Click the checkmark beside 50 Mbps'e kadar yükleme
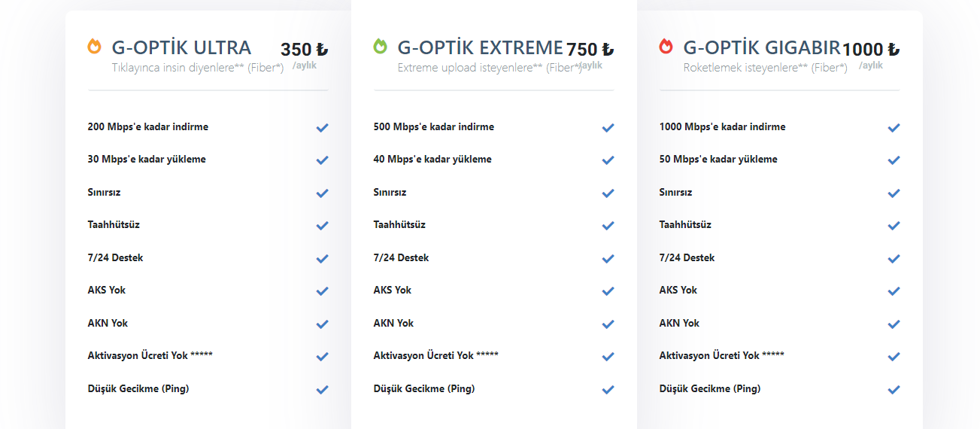Screen dimensions: 980x429 click(x=894, y=160)
